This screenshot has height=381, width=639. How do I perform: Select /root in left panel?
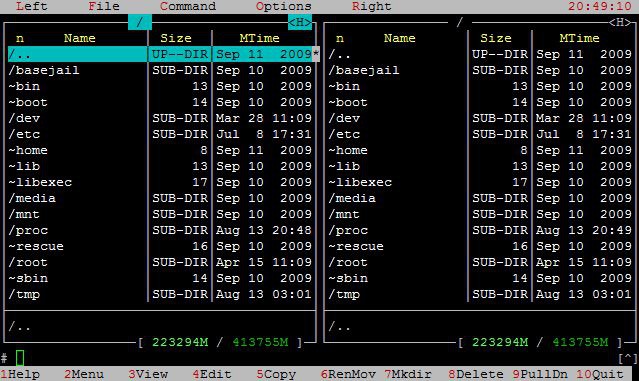point(160,262)
